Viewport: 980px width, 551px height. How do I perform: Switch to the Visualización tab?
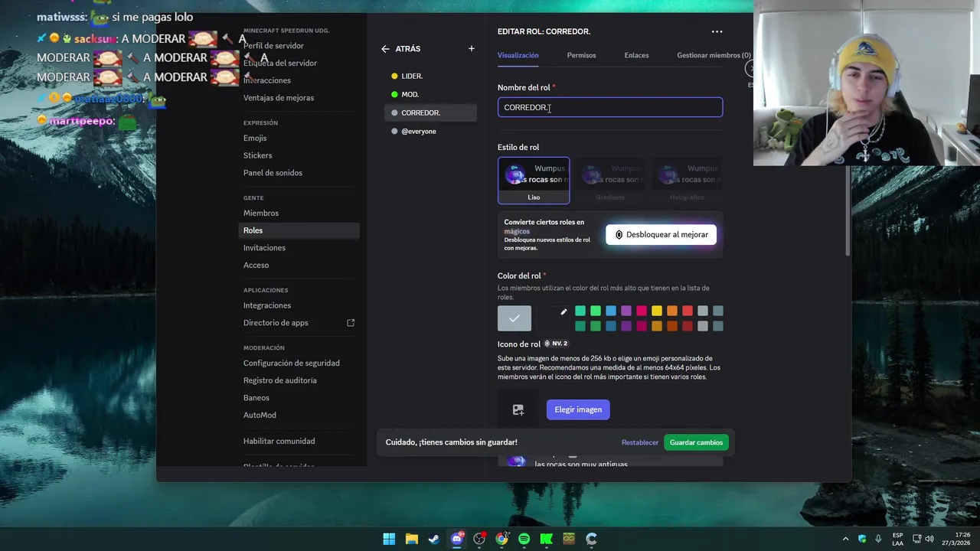pos(518,55)
